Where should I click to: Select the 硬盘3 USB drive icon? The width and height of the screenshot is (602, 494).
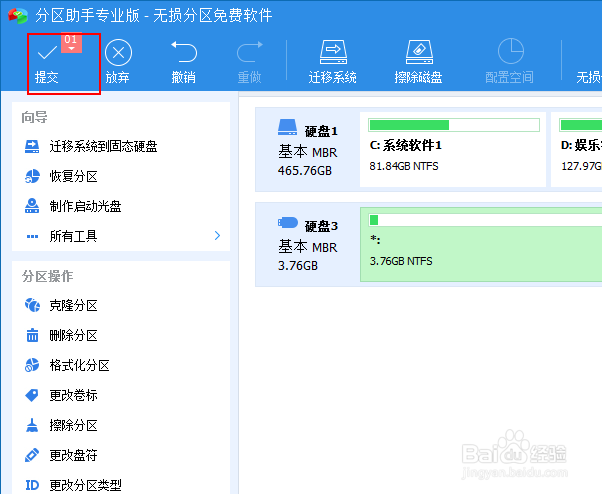point(288,222)
